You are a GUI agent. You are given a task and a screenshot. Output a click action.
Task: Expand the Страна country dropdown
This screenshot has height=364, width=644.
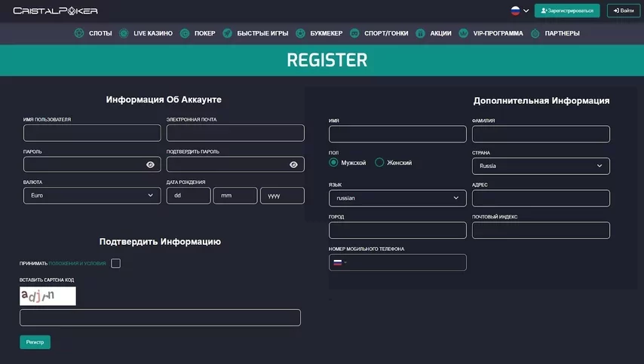(x=541, y=166)
